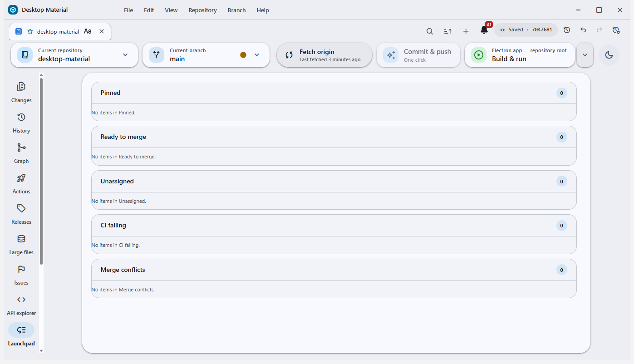Open the Branch menu
Screen dimensions: 634x364
[x=236, y=10]
